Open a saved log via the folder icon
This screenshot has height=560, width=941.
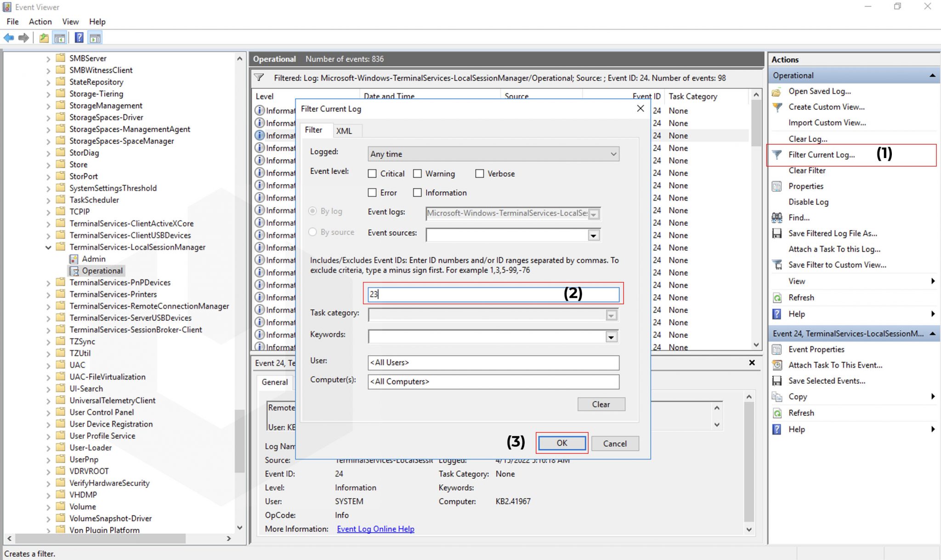point(777,91)
